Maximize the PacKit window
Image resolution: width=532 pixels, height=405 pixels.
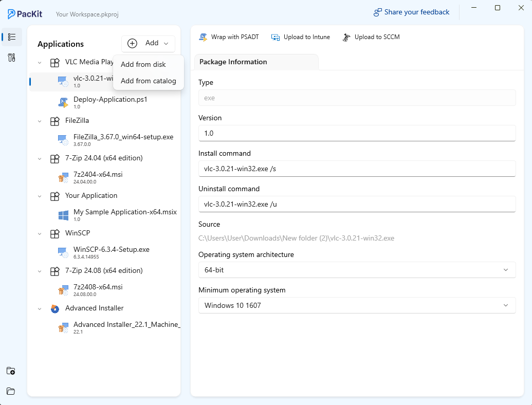[498, 8]
